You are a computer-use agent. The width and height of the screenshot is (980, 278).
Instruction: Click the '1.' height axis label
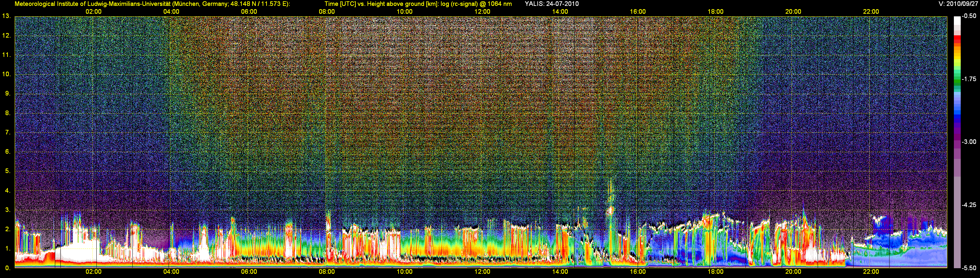tap(8, 248)
